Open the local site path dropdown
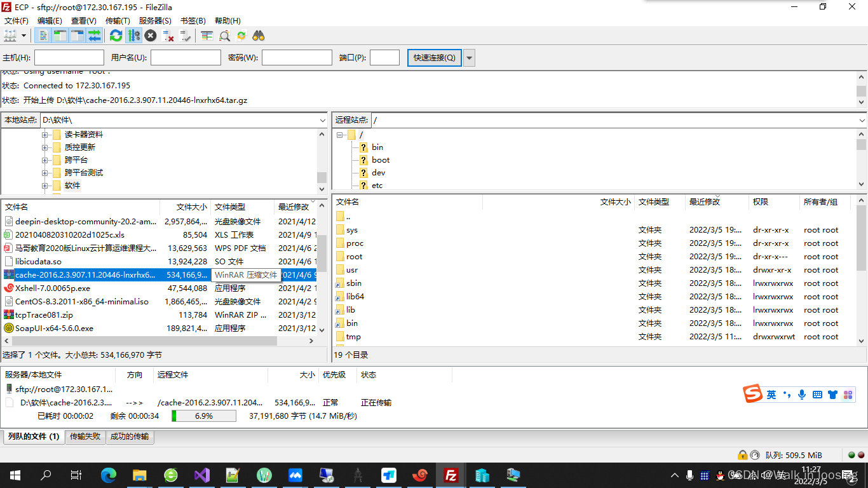The width and height of the screenshot is (868, 488). click(x=323, y=120)
